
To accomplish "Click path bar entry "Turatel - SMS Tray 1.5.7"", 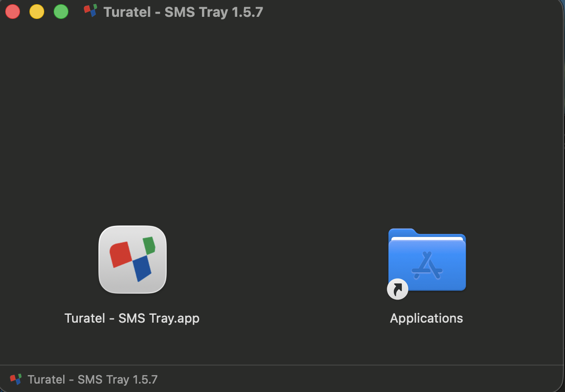I will pyautogui.click(x=92, y=379).
